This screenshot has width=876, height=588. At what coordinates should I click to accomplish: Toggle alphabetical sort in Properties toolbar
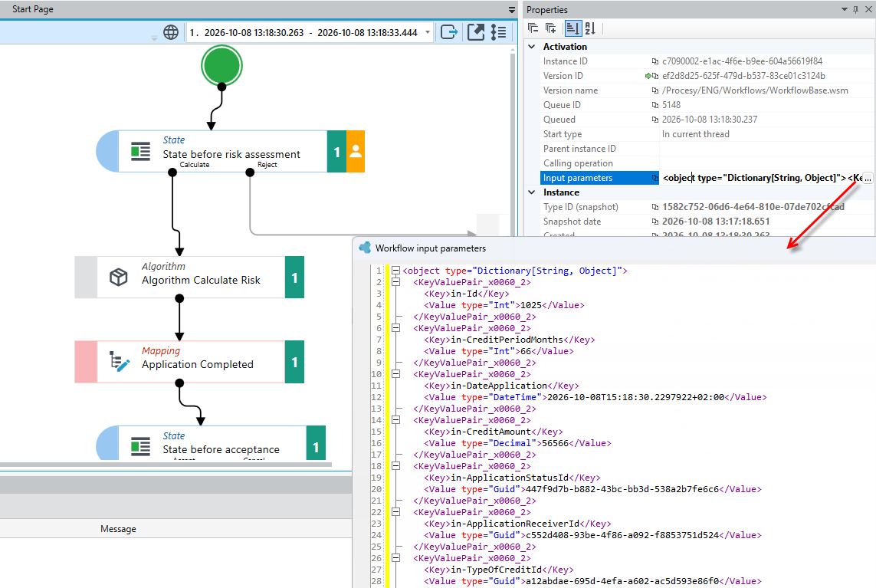pyautogui.click(x=591, y=28)
